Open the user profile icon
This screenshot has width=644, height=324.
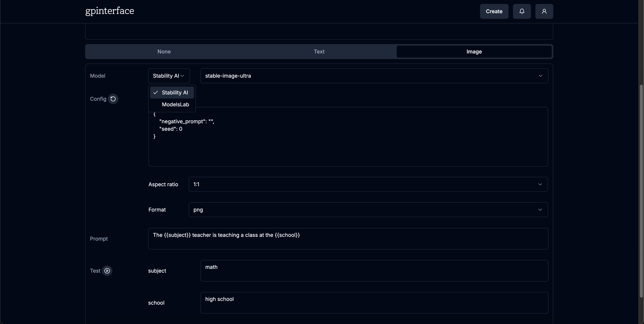pos(544,11)
